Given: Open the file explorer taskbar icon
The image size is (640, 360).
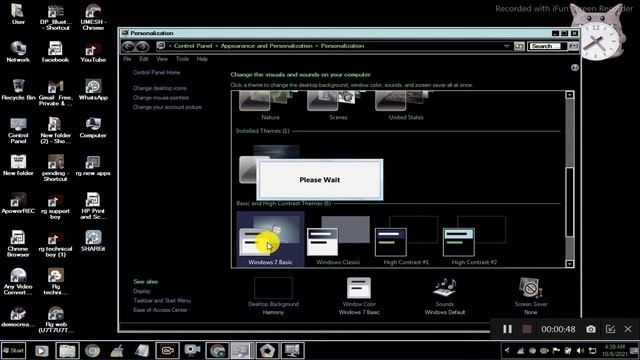Looking at the screenshot, I should pyautogui.click(x=67, y=351).
